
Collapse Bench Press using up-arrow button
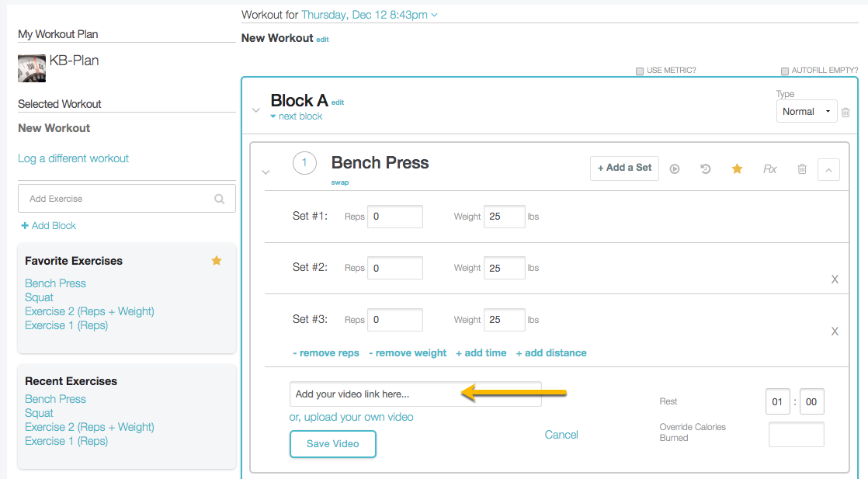[x=828, y=169]
